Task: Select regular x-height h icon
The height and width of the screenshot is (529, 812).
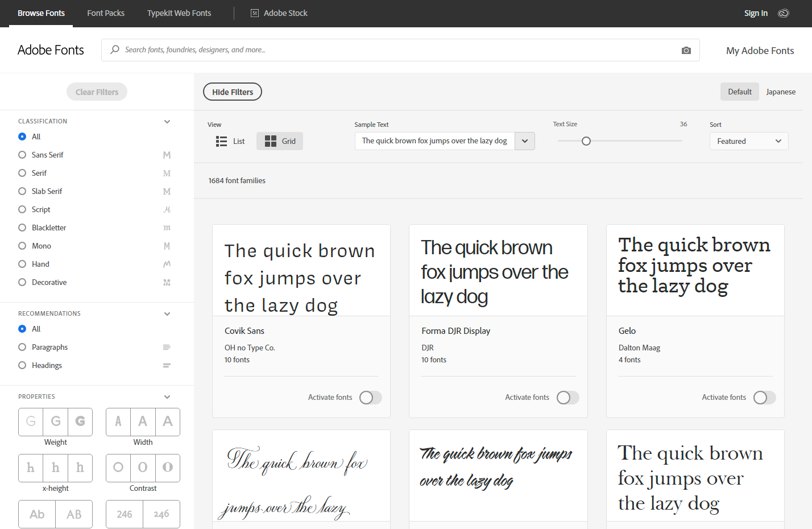Action: click(x=56, y=468)
